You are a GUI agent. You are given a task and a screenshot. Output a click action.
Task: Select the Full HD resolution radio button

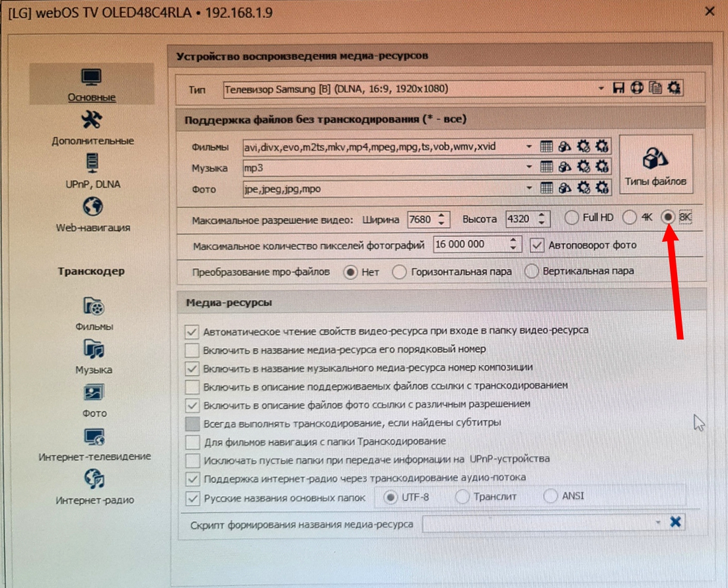[x=572, y=217]
